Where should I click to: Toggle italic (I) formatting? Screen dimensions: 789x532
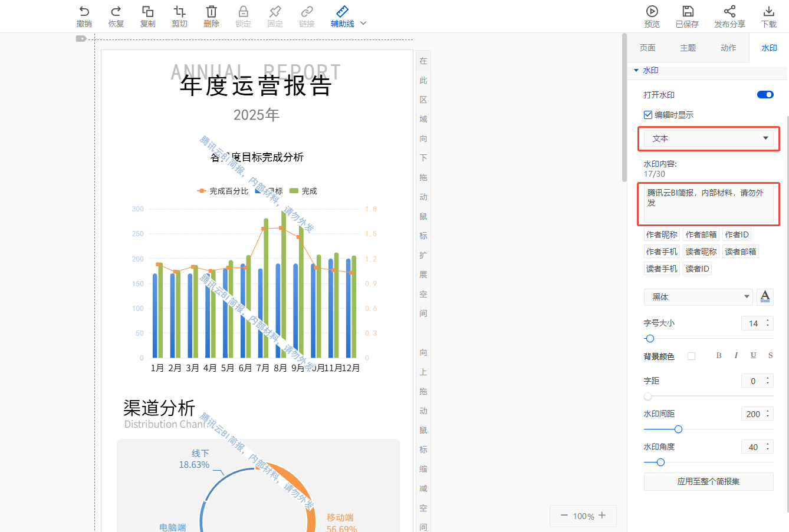coord(736,355)
